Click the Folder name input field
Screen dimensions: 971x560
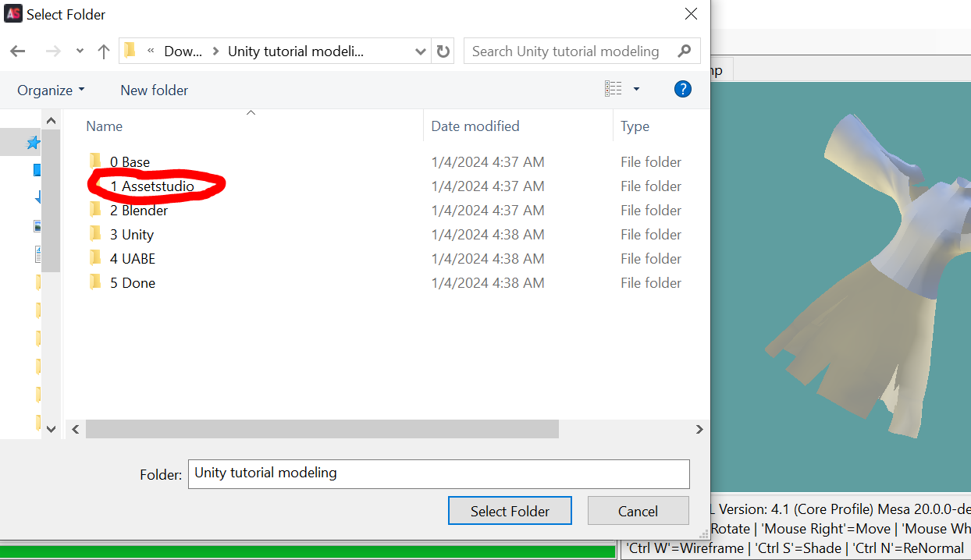coord(439,473)
